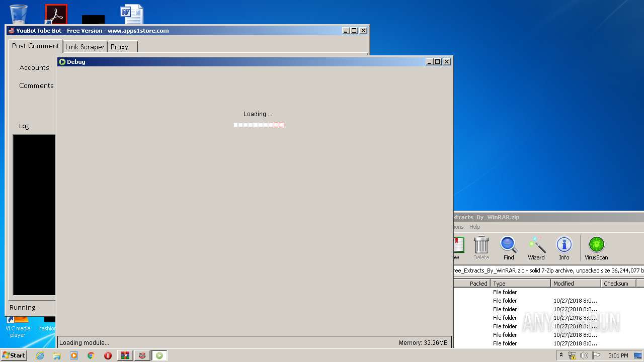Click the Accounts label in YouBotTube
The width and height of the screenshot is (644, 362).
pyautogui.click(x=34, y=67)
